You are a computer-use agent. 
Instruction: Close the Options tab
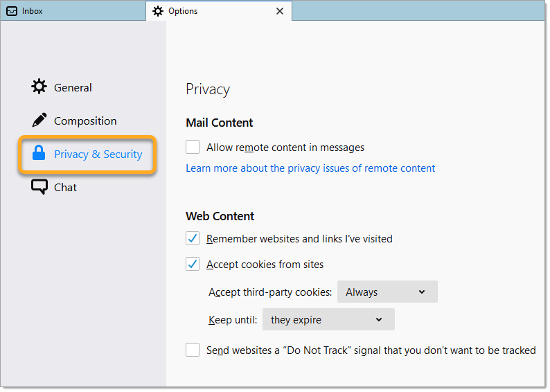click(x=280, y=11)
